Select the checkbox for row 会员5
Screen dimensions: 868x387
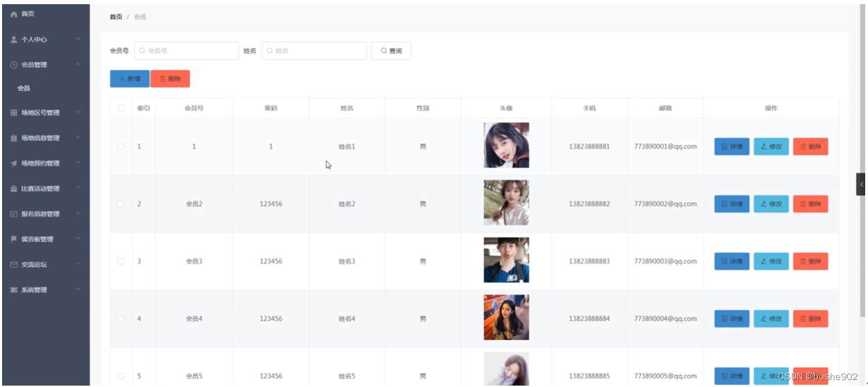click(x=121, y=376)
